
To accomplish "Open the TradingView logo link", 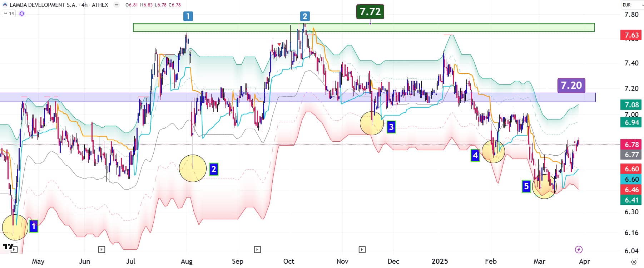I will 8,246.
